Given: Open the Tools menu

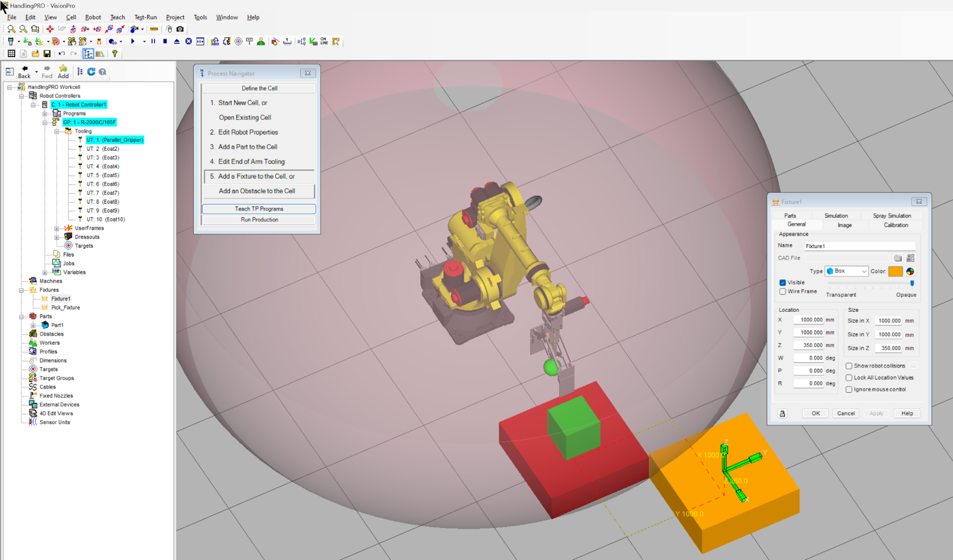Looking at the screenshot, I should [200, 17].
